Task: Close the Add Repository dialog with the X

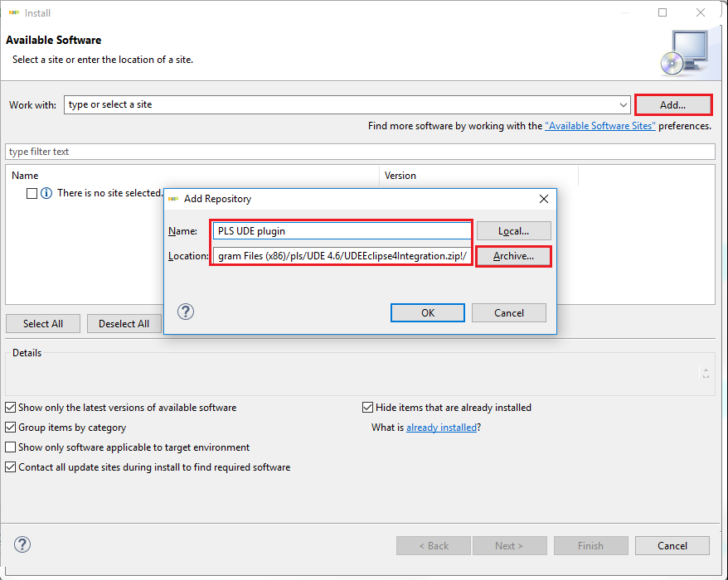Action: pos(544,199)
